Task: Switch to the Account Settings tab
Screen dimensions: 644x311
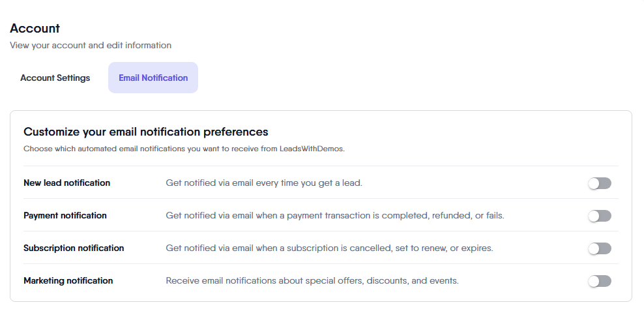Action: (55, 78)
